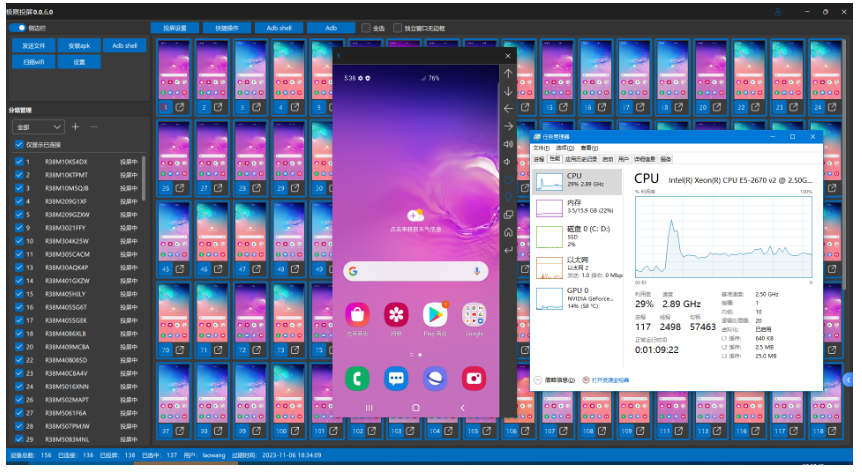Click device list vertical scrollbar
The image size is (862, 475).
[x=143, y=179]
